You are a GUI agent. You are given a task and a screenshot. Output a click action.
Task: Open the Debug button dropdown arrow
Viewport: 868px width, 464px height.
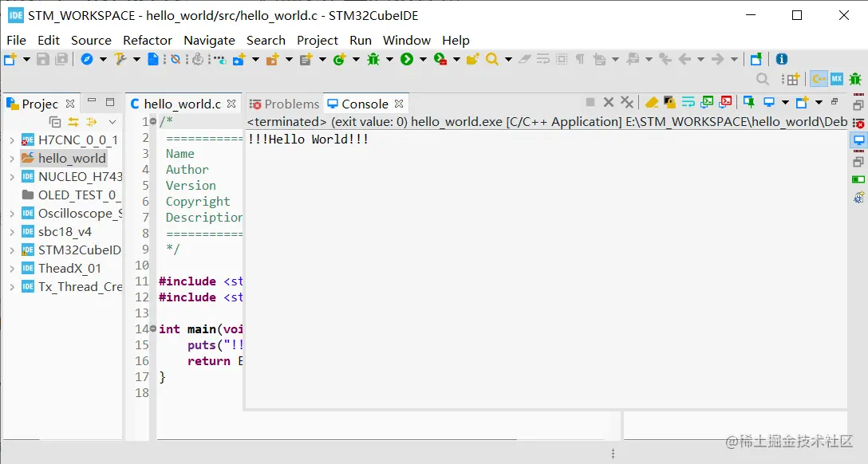[389, 59]
